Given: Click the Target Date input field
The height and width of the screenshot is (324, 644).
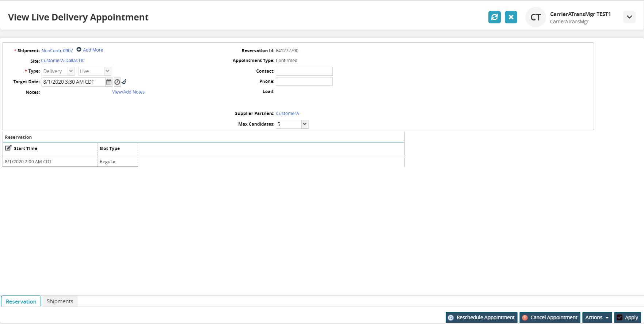Looking at the screenshot, I should 73,82.
